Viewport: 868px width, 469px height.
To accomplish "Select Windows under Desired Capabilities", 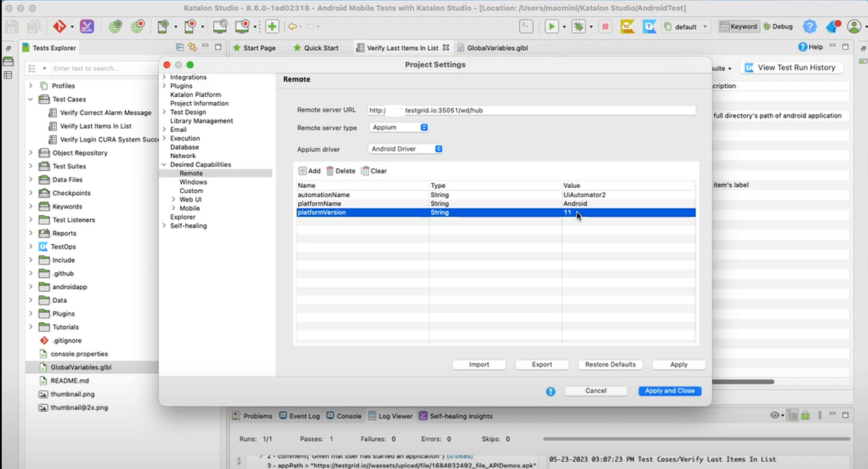I will (193, 182).
